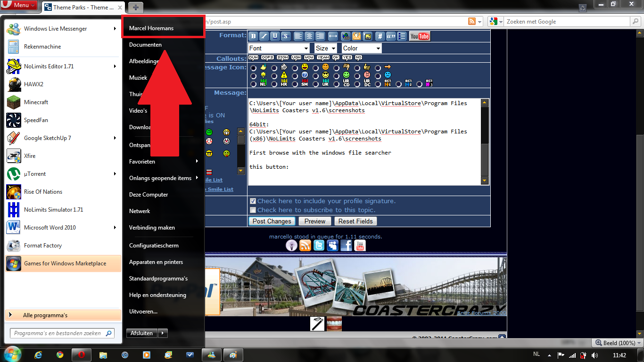The width and height of the screenshot is (644, 362).
Task: Choose the RCT 3 message icon radio
Action: (420, 84)
